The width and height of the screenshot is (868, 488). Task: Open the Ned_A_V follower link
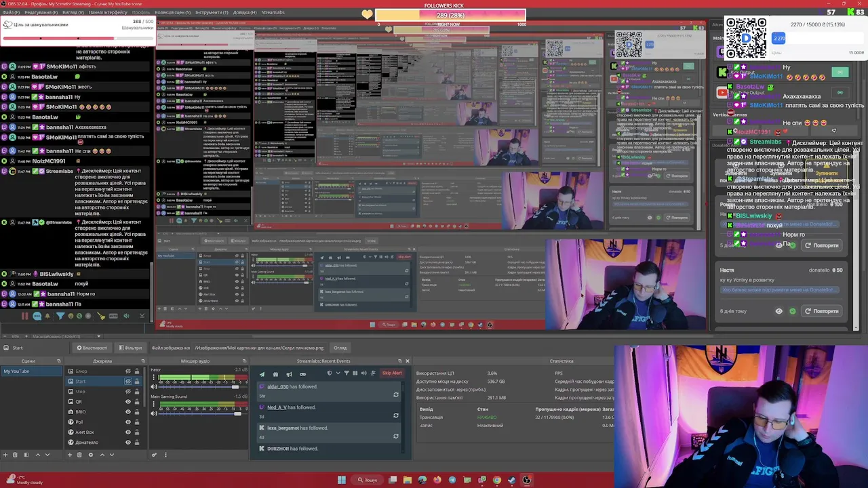coord(277,407)
